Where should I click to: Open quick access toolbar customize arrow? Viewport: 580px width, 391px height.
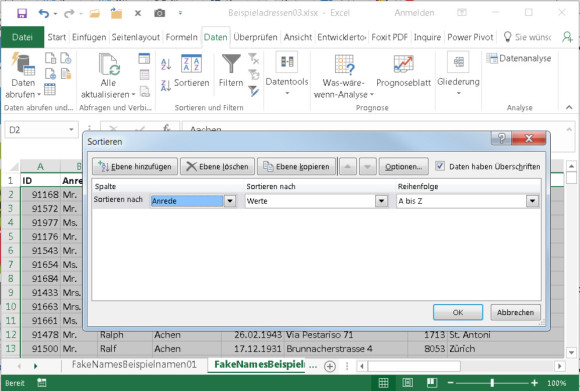180,13
